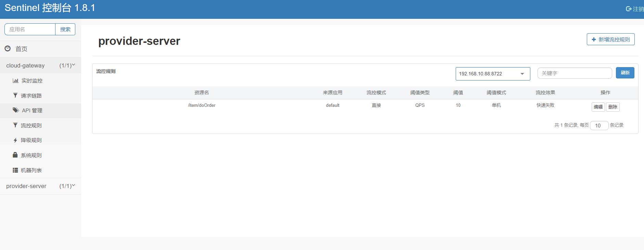Open 降级规则 menu item
The width and height of the screenshot is (644, 250).
[x=40, y=140]
